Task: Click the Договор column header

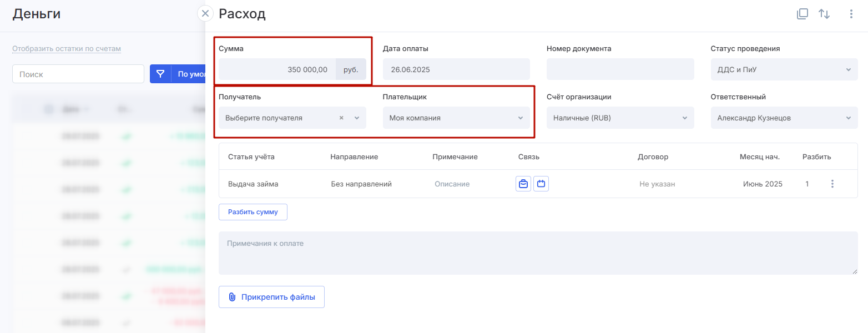Action: point(653,157)
